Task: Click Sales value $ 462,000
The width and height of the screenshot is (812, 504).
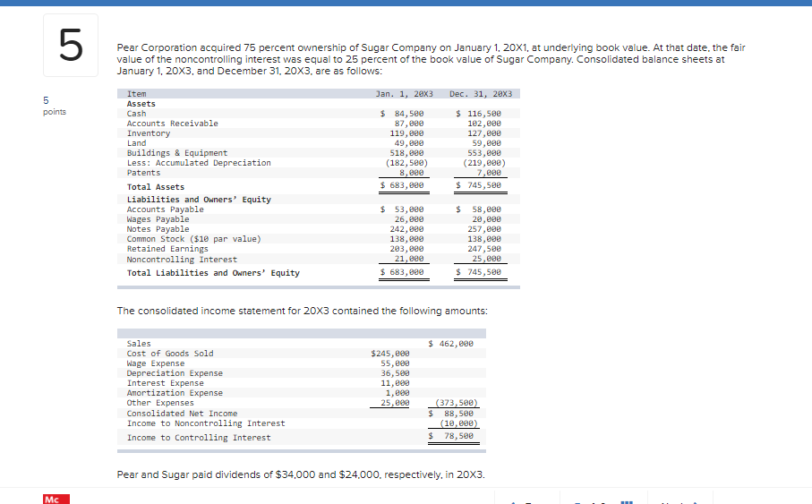Action: click(x=451, y=344)
